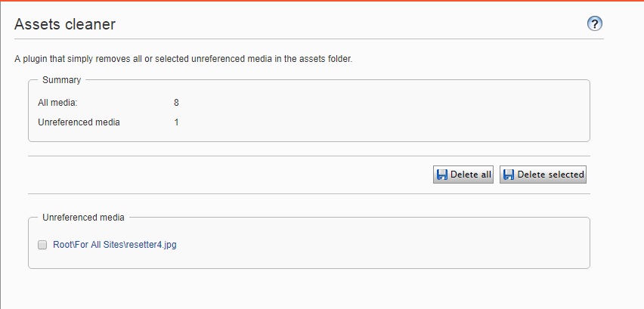Click the Assets cleaner page heading
This screenshot has height=309, width=644.
[x=65, y=24]
